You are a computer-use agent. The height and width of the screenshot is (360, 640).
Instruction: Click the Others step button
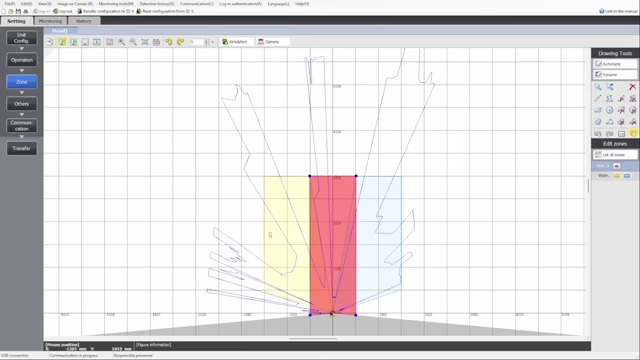[x=22, y=104]
